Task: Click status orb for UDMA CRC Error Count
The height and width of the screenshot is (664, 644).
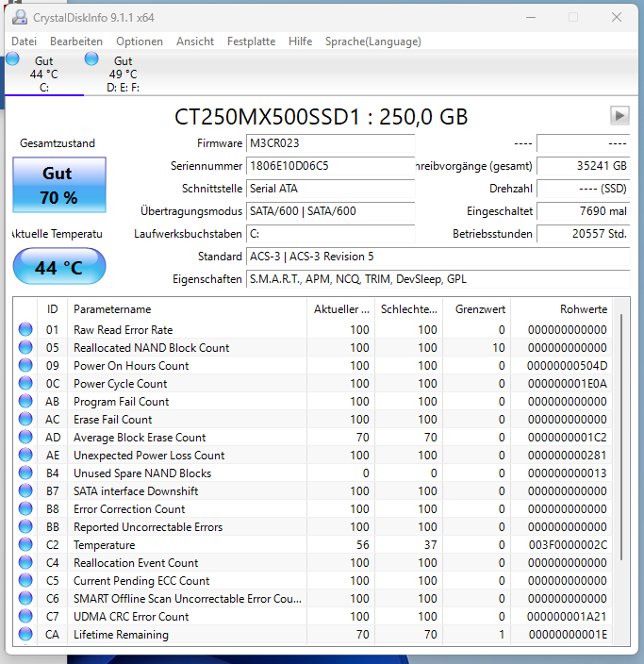Action: (25, 616)
